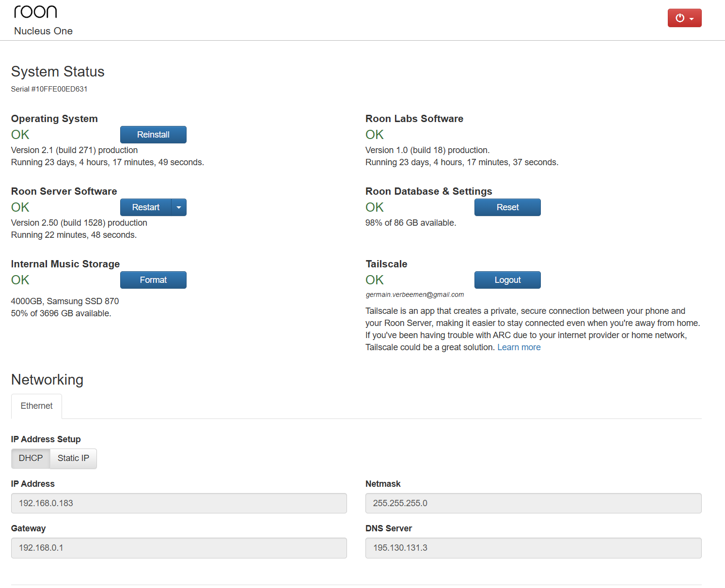Click the Internal Music Storage OK status
Screen dimensions: 725x588
[20, 280]
